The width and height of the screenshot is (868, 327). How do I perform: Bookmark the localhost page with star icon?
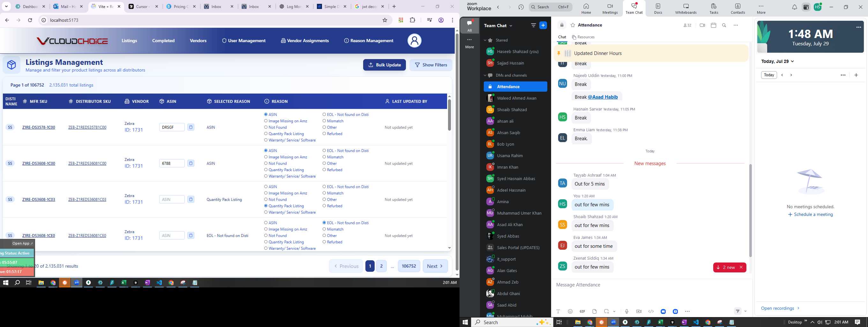click(x=385, y=20)
